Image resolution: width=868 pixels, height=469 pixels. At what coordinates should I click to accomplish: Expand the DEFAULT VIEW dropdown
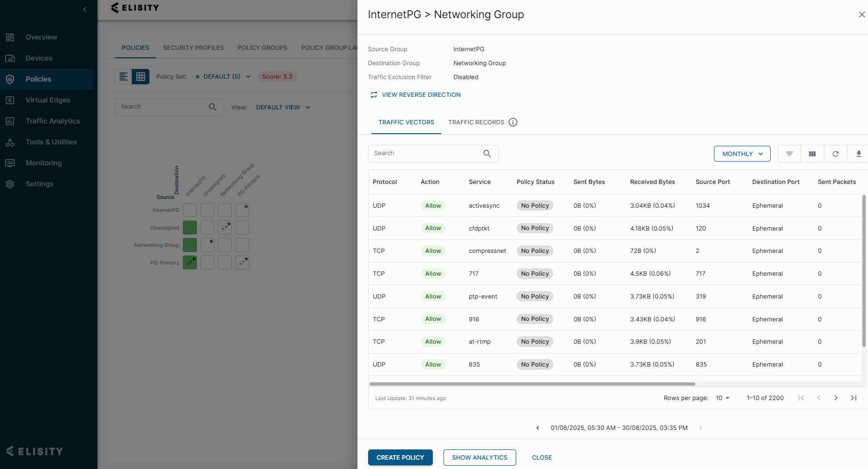click(x=283, y=107)
